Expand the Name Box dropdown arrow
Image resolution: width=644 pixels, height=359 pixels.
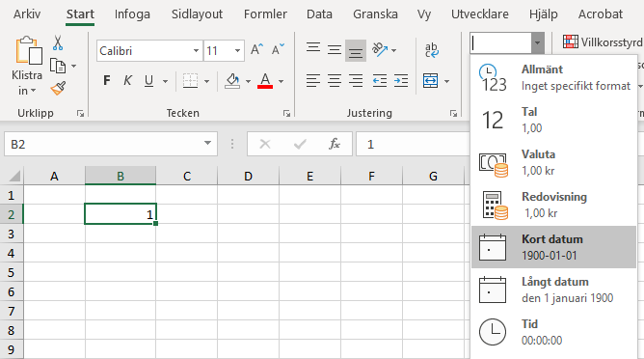(x=207, y=144)
